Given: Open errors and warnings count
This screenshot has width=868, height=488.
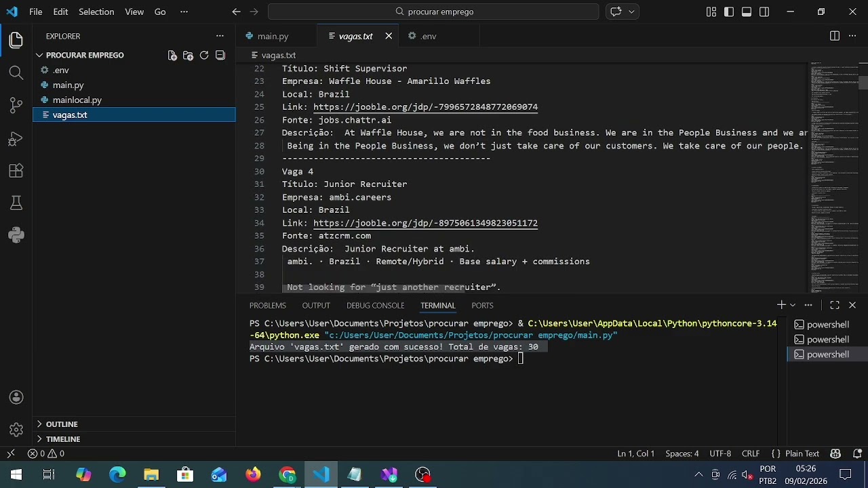Looking at the screenshot, I should 46,453.
